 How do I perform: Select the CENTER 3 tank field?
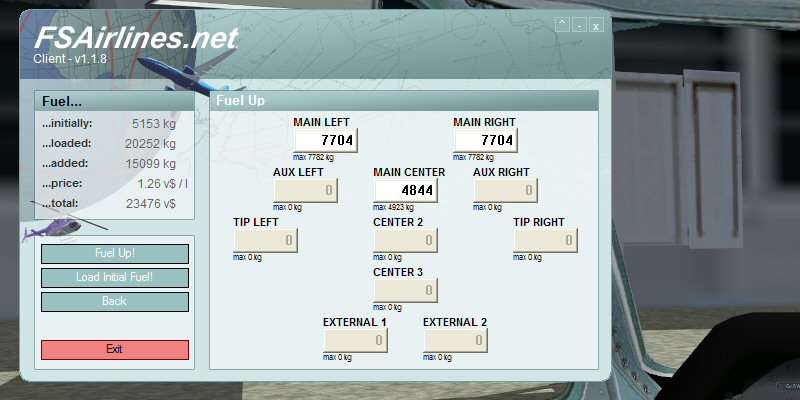[406, 290]
